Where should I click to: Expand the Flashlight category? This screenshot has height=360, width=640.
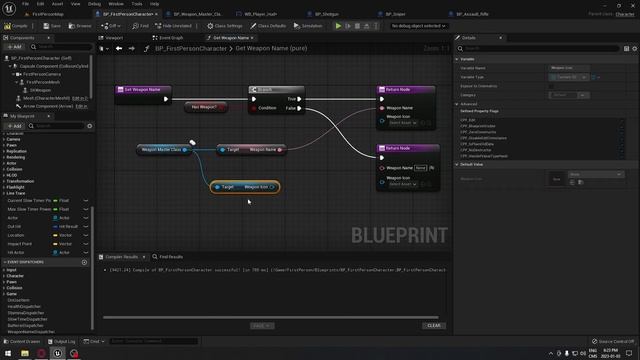pos(4,187)
